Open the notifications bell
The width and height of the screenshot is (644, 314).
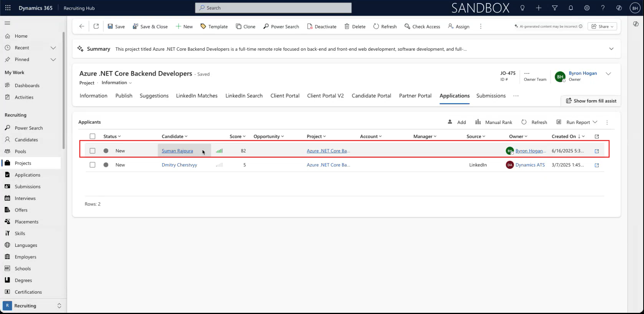571,8
